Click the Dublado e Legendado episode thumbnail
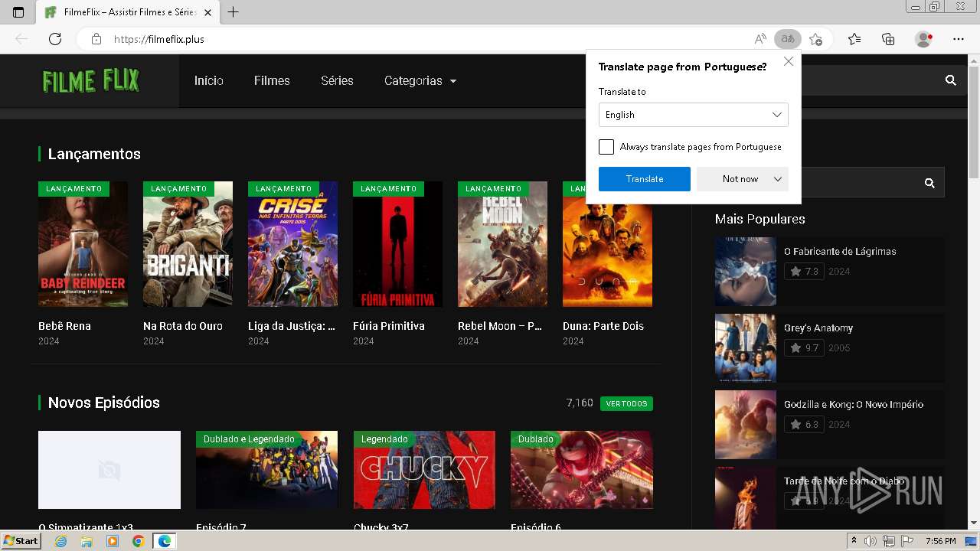Viewport: 980px width, 551px height. pos(266,470)
